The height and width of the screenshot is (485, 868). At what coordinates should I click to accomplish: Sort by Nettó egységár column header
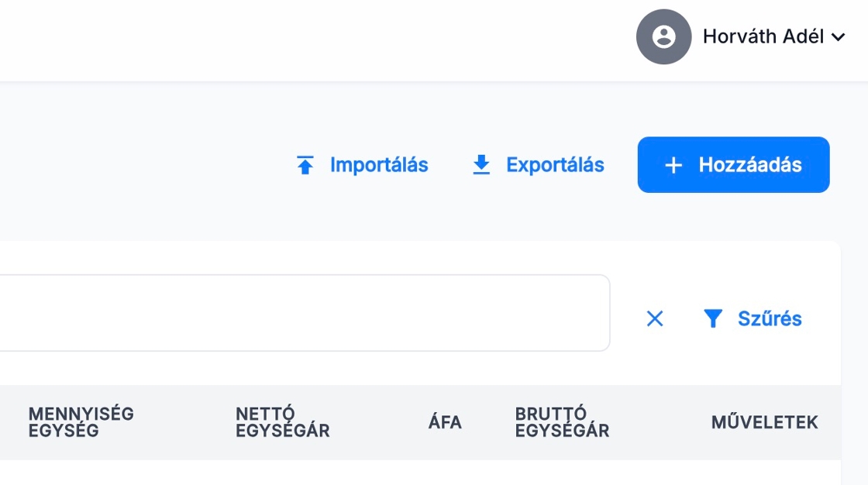[x=283, y=422]
